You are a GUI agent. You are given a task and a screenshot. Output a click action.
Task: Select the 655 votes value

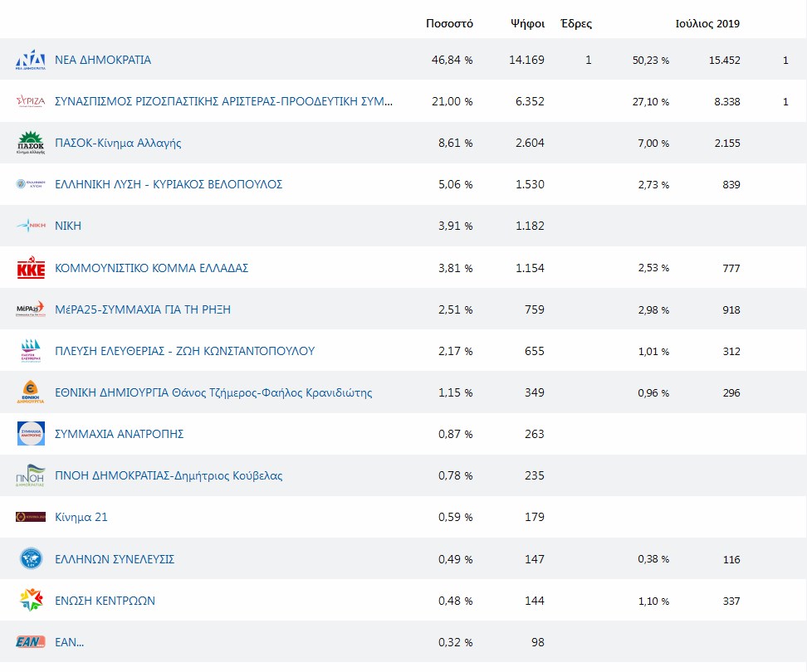(x=535, y=351)
